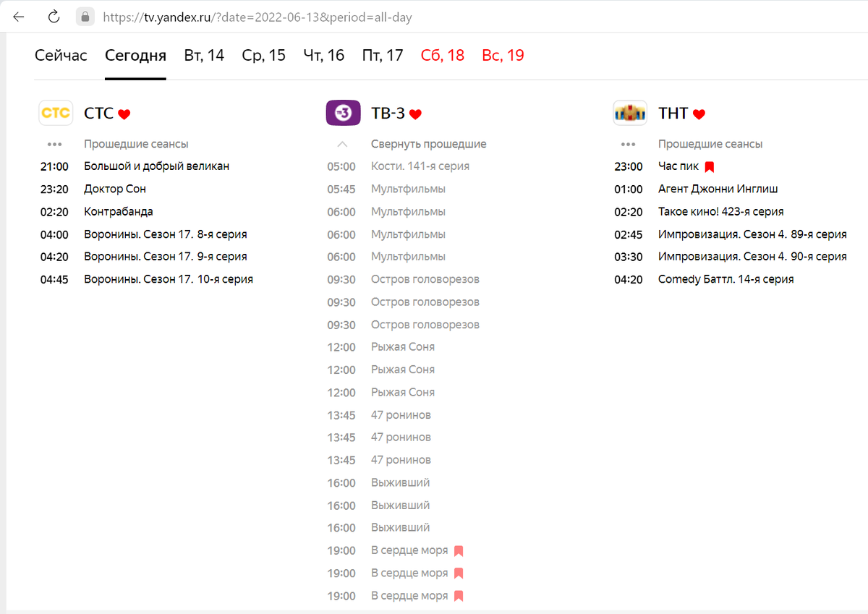
Task: Open the ТНТ channel logo
Action: click(x=630, y=113)
